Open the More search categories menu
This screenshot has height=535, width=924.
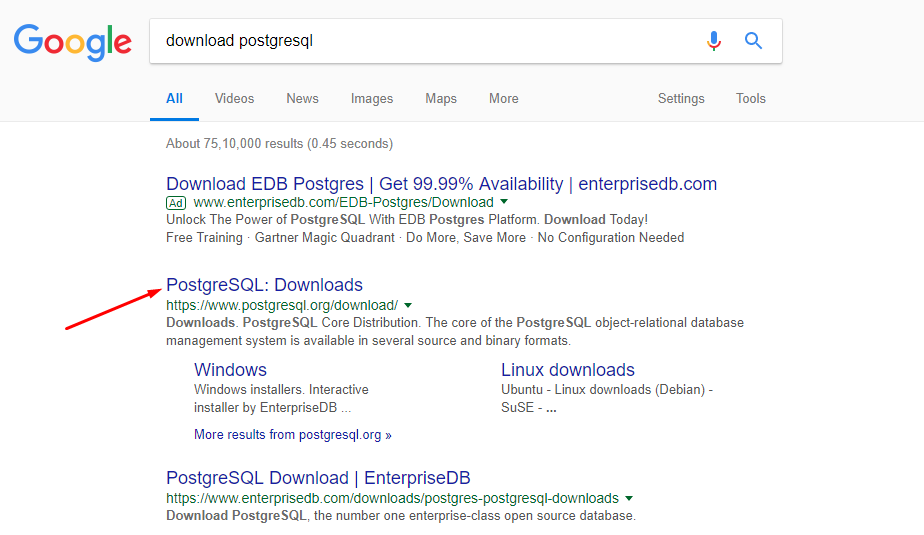[504, 99]
